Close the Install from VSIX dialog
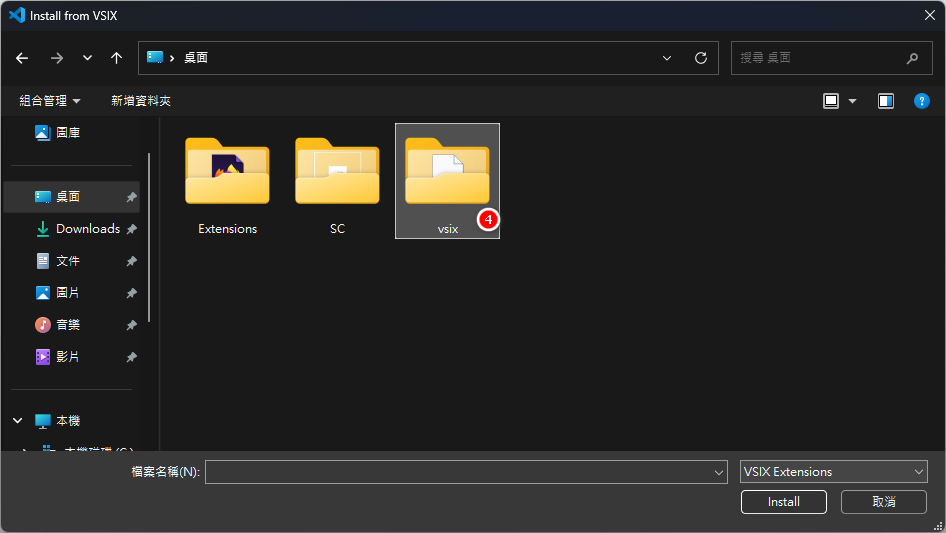Image resolution: width=946 pixels, height=533 pixels. coord(930,15)
